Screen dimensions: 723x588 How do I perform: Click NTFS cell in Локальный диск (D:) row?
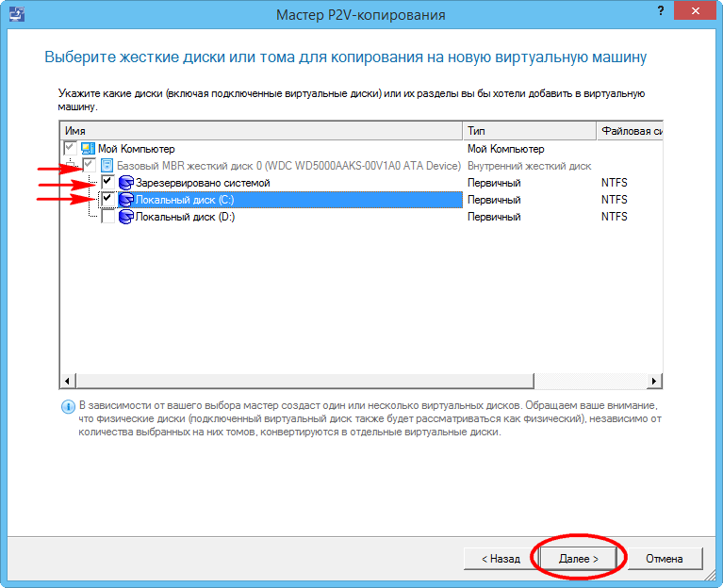(615, 217)
